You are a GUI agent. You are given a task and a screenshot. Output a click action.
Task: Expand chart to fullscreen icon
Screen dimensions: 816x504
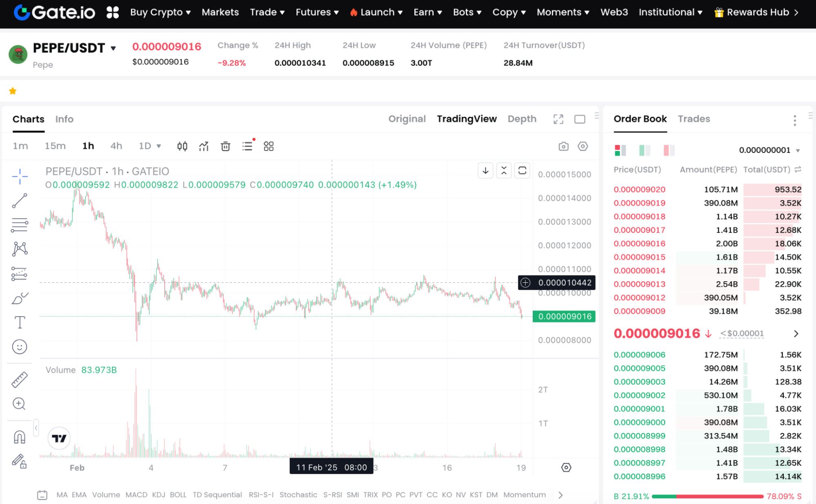point(558,119)
